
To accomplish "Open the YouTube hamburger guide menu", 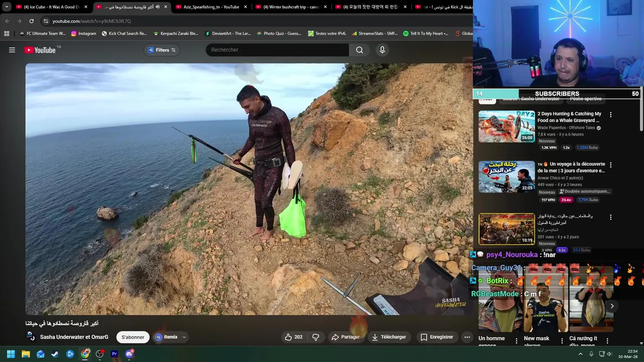I will point(12,50).
